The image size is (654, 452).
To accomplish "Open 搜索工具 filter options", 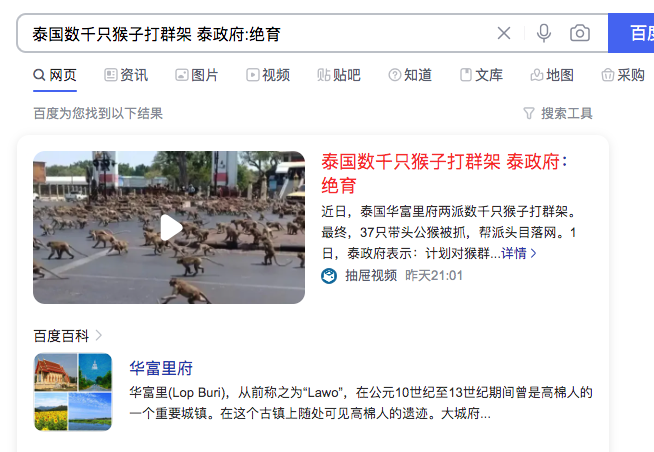I will (558, 113).
